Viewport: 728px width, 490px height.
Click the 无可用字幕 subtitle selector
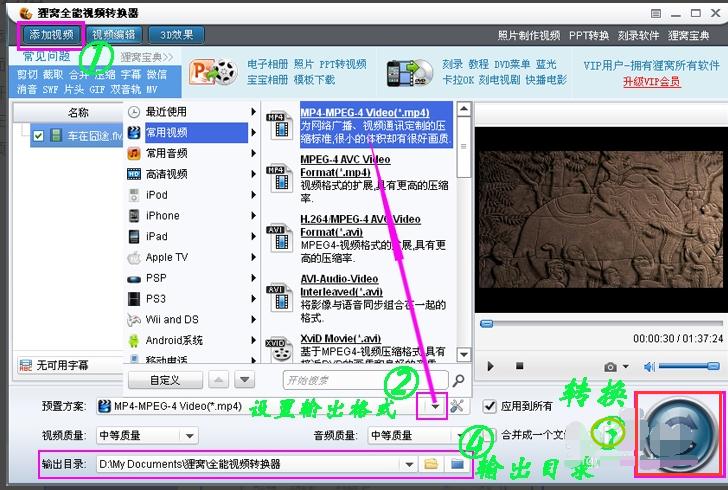point(70,366)
